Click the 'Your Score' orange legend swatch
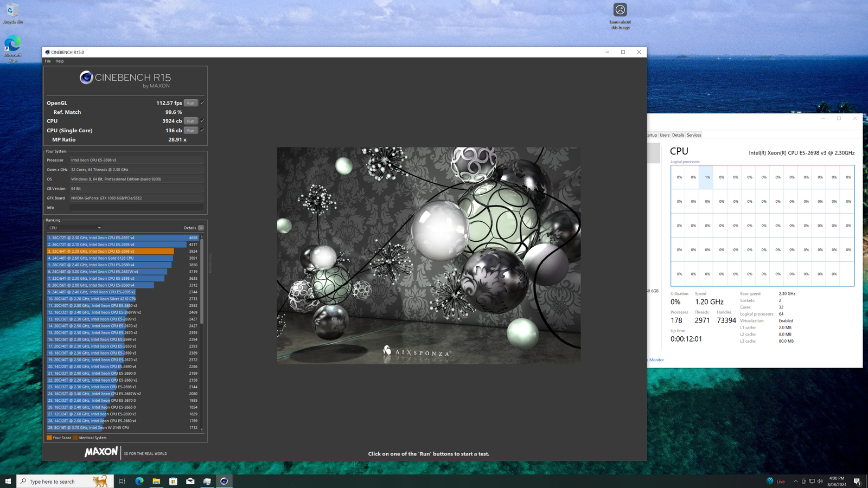 (49, 438)
